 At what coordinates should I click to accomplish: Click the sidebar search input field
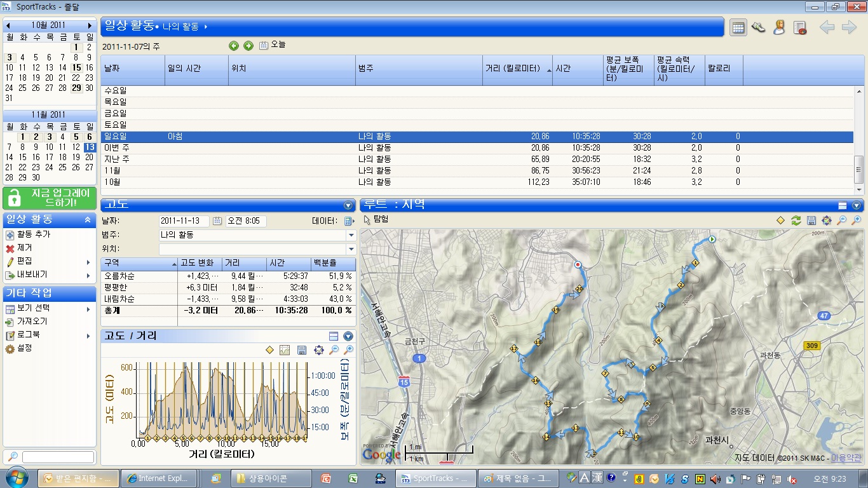(58, 457)
